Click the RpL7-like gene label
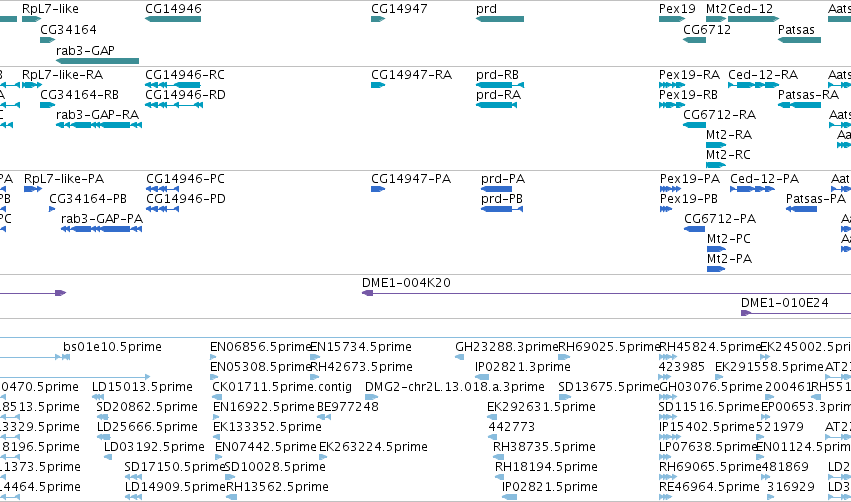The image size is (851, 502). coord(50,9)
